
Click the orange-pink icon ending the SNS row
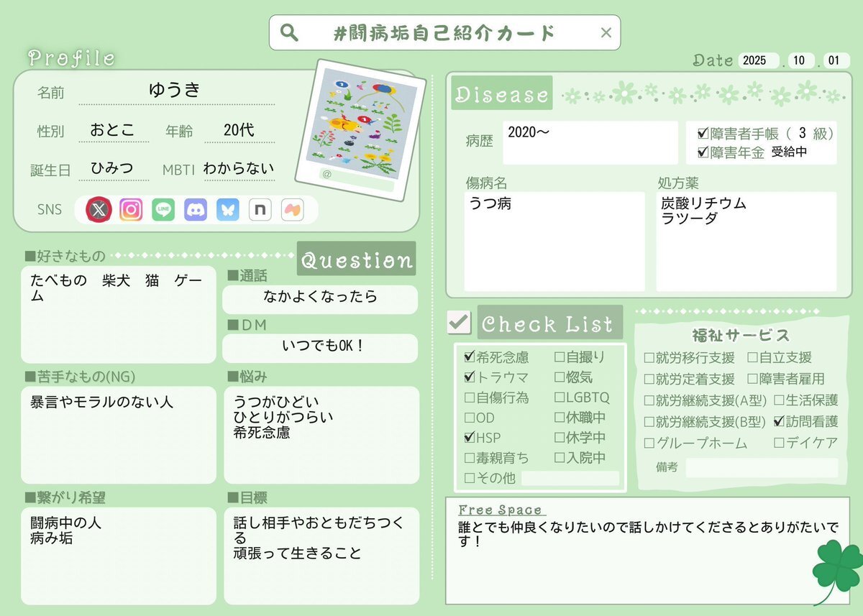coord(292,210)
